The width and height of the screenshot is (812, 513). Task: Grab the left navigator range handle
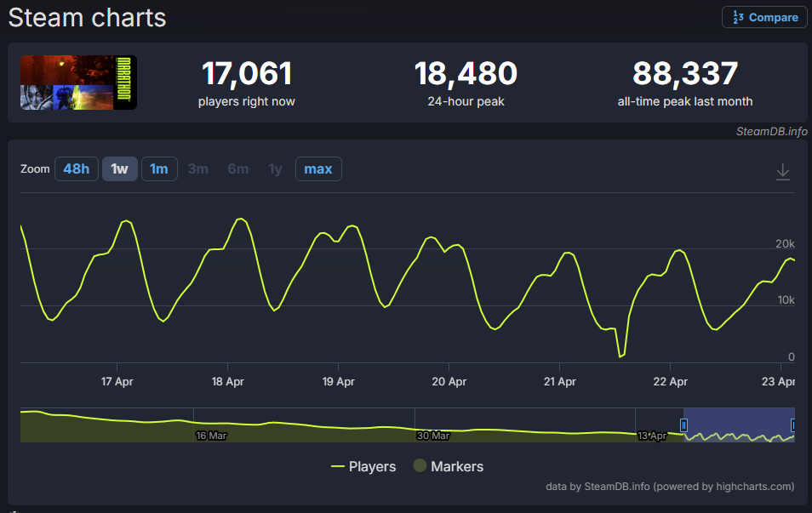coord(683,425)
